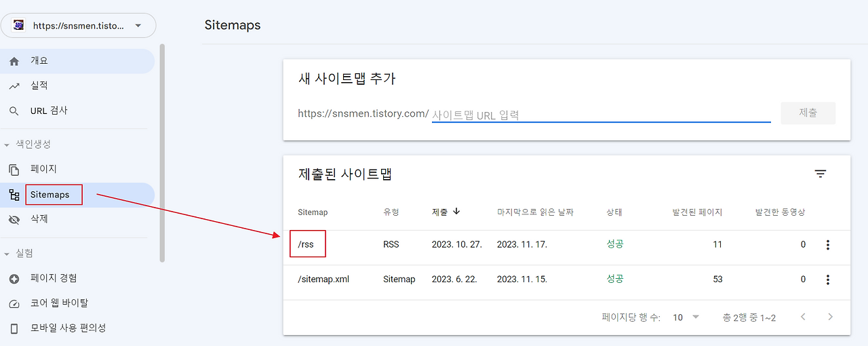The image size is (868, 346).
Task: Click submission date 2023. 6. 22.
Action: 454,279
